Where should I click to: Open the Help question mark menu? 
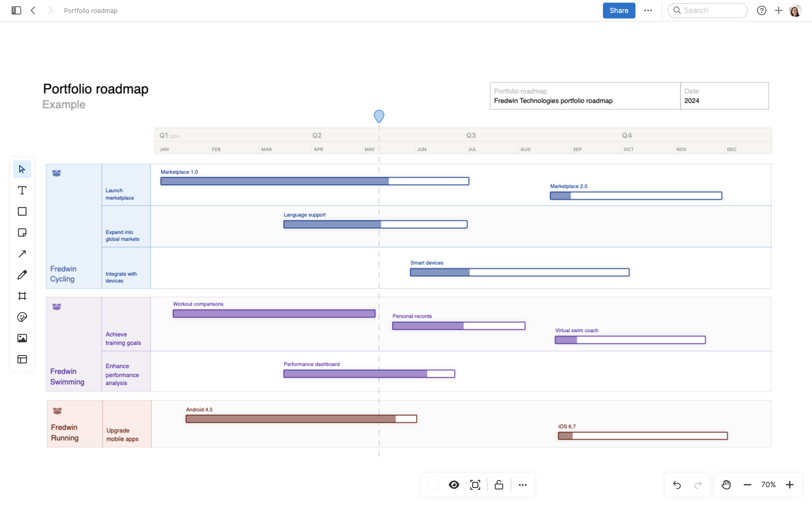762,10
